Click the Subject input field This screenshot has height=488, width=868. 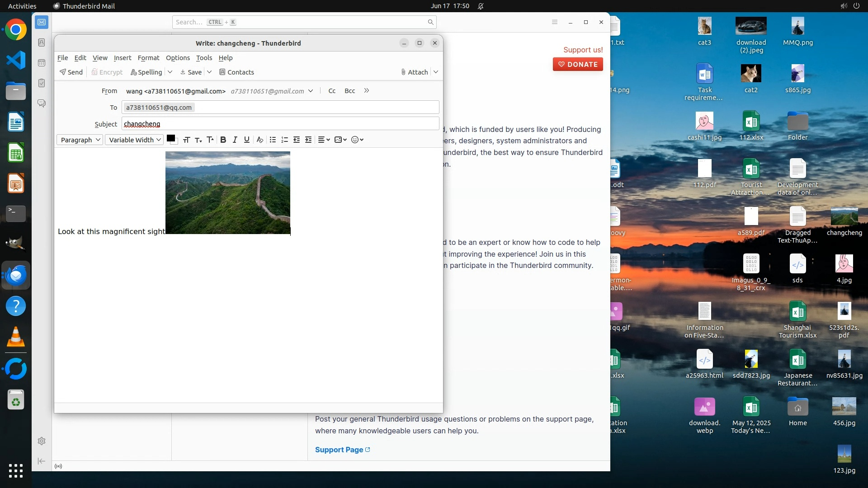tap(280, 124)
